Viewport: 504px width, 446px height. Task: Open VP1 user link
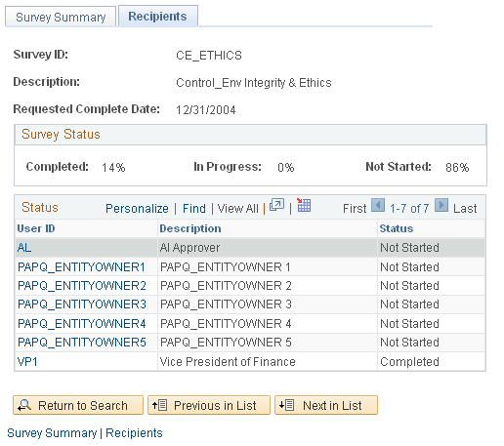click(27, 362)
